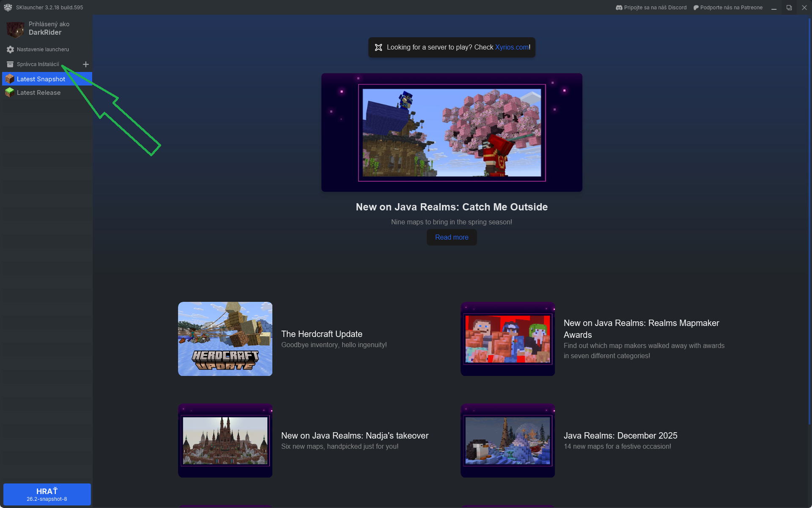
Task: Minimize the SKlauncher window
Action: (x=774, y=8)
